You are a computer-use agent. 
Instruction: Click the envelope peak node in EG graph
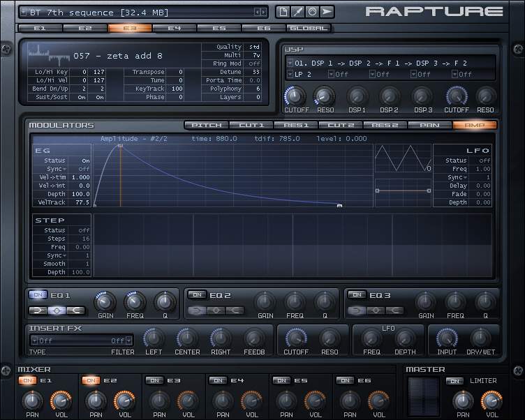click(x=121, y=146)
